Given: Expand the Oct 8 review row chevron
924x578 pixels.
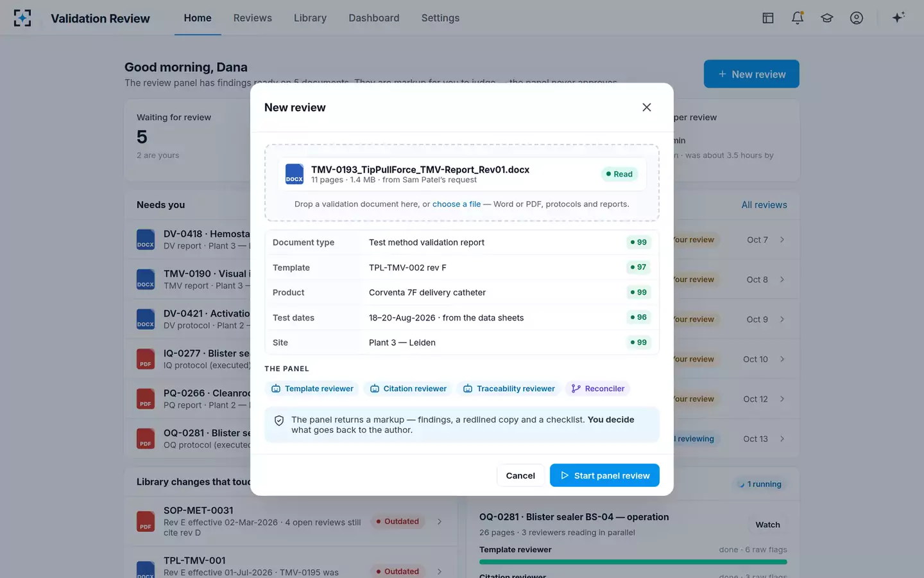Looking at the screenshot, I should 782,279.
